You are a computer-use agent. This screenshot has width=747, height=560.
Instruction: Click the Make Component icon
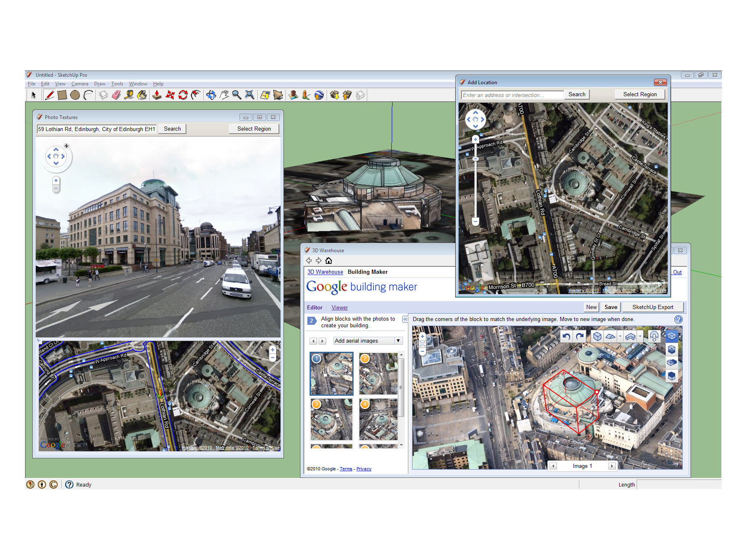tap(103, 95)
